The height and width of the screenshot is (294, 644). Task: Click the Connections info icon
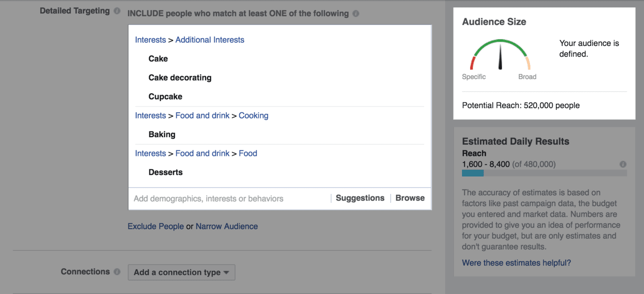[x=117, y=271]
